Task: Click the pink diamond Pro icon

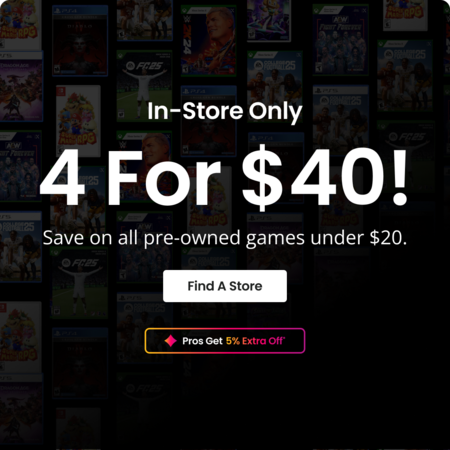Action: click(171, 341)
